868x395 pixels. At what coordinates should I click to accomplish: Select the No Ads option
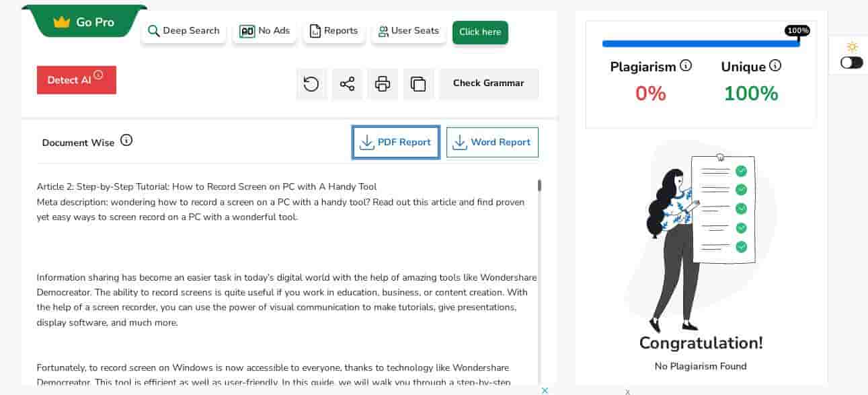265,31
